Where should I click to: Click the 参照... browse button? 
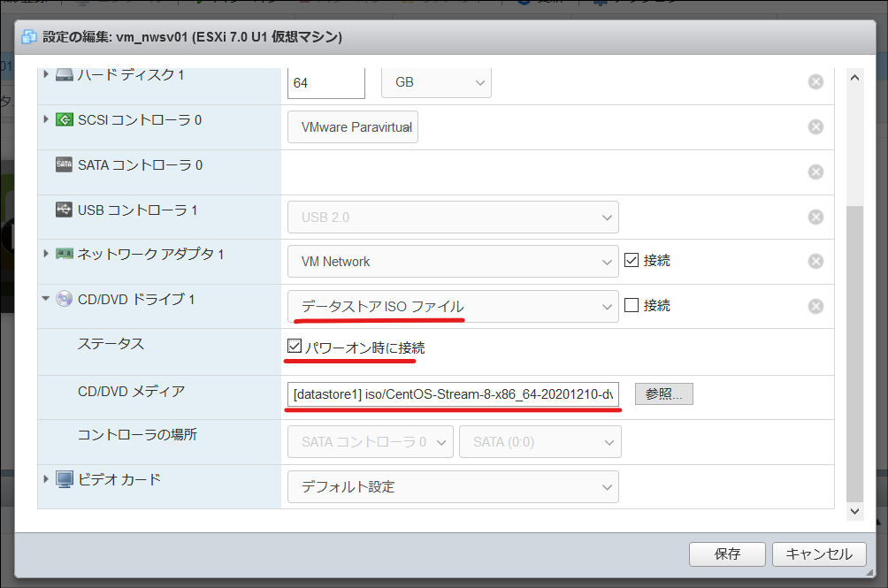663,393
